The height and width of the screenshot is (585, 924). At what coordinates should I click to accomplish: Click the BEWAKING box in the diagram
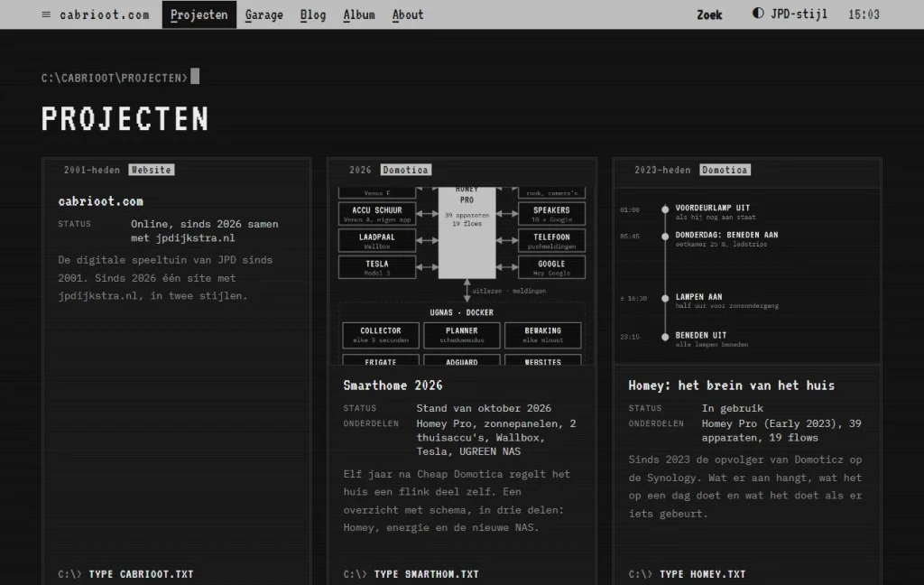[x=542, y=335]
